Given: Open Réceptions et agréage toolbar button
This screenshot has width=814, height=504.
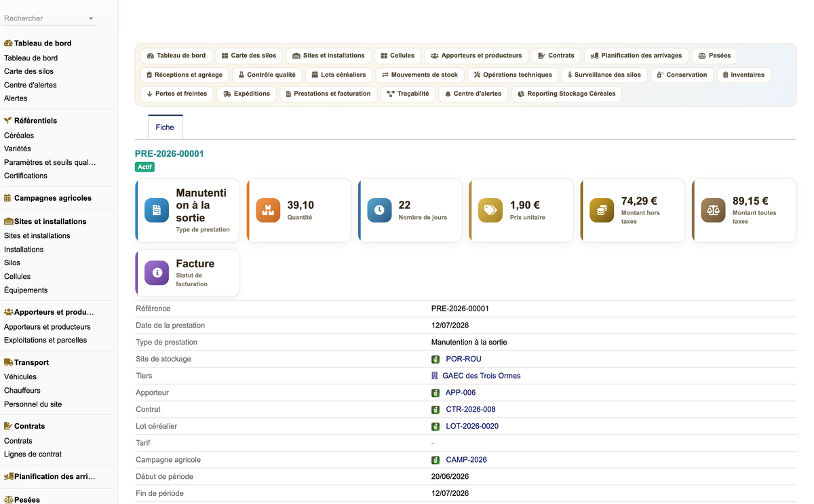Looking at the screenshot, I should point(185,75).
